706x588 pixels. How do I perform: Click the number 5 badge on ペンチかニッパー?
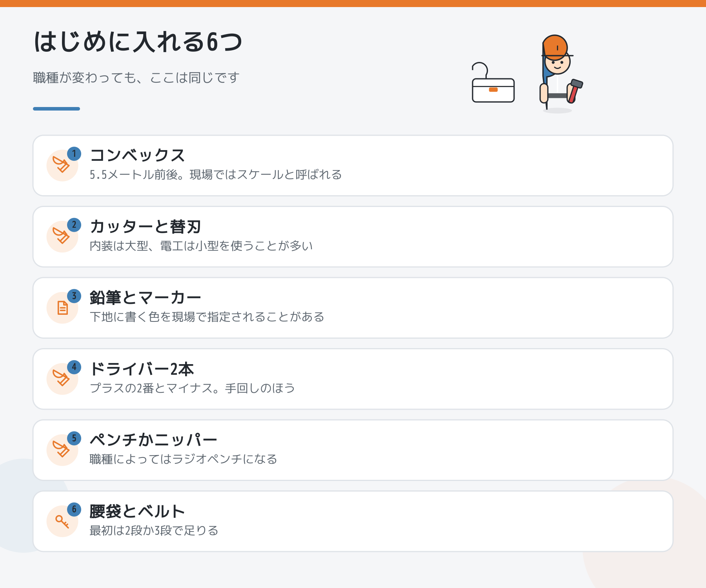(x=74, y=438)
